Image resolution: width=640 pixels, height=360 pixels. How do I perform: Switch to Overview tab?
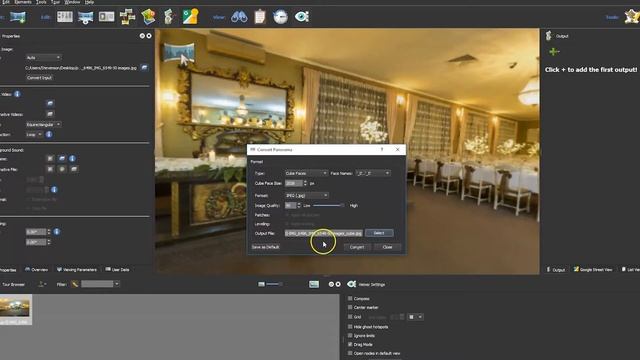click(36, 269)
